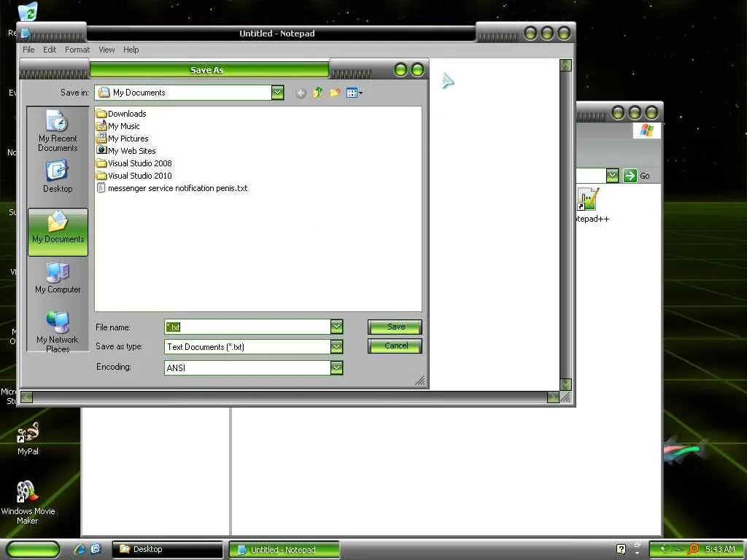Switch to Untitled - Notepad taskbar button
Image resolution: width=747 pixels, height=560 pixels.
[x=285, y=549]
